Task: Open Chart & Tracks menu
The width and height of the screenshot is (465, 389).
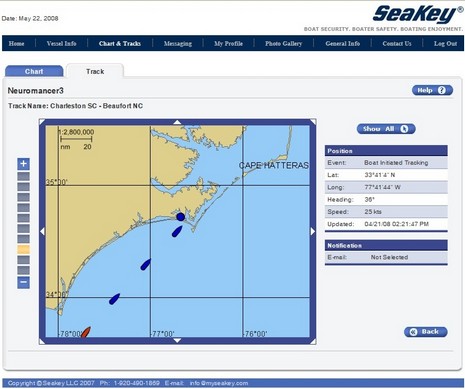Action: coord(120,44)
